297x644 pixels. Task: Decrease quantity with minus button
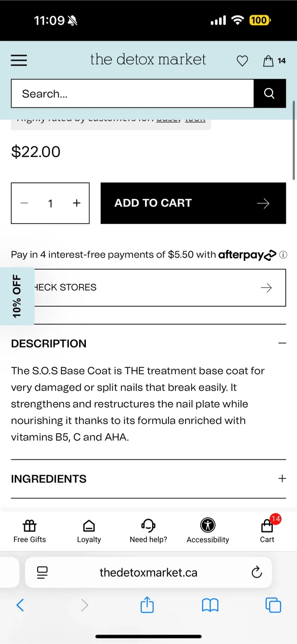(25, 203)
